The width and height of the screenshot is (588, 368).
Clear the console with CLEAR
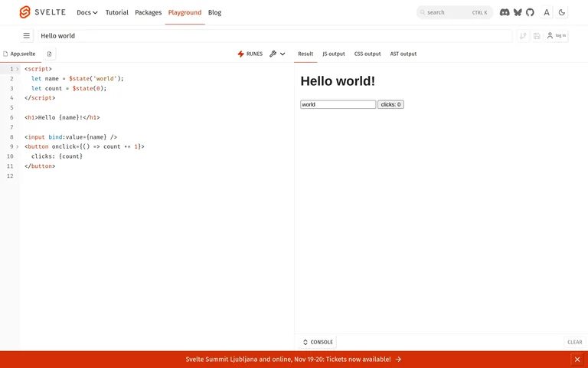point(574,342)
